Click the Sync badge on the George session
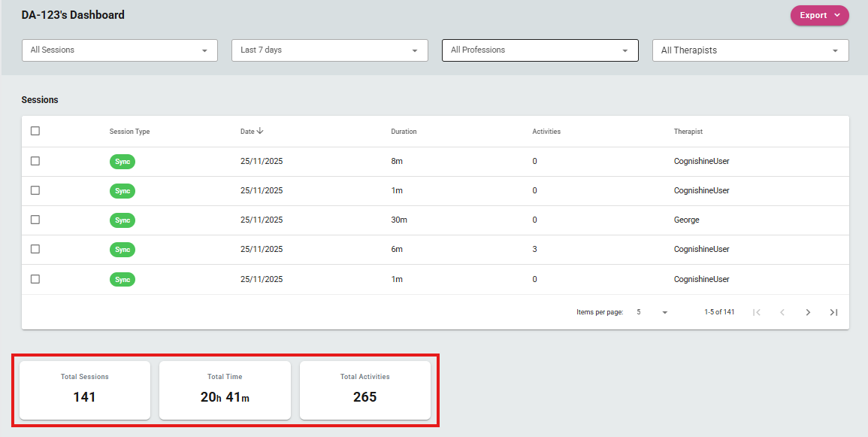868x437 pixels. [x=122, y=220]
